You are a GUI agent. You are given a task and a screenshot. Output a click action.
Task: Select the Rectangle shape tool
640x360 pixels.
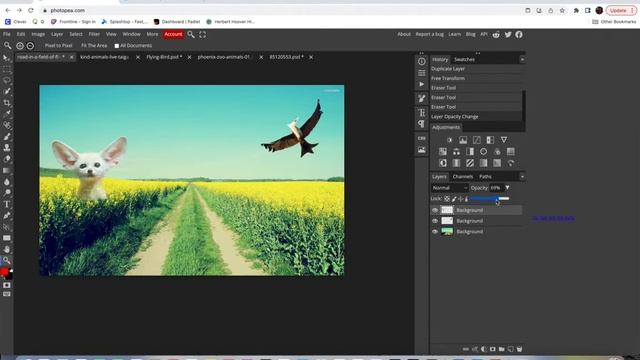point(7,238)
